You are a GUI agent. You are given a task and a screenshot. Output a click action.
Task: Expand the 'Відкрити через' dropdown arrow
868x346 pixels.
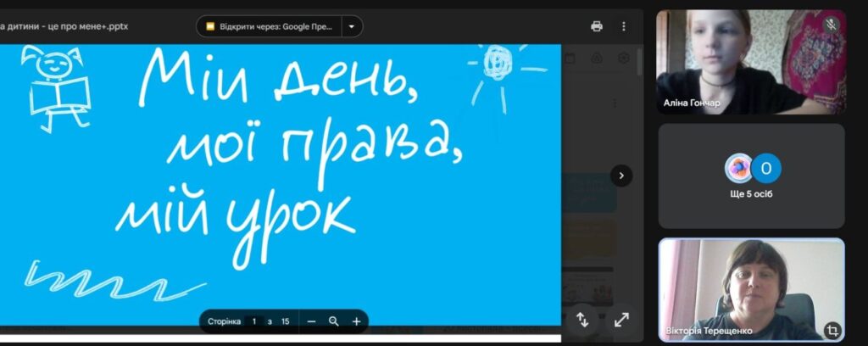click(x=352, y=26)
